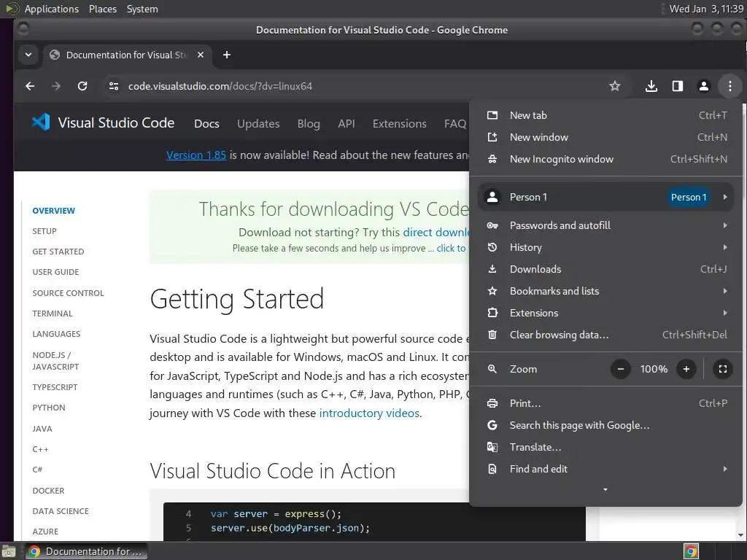Screen dimensions: 747x560
Task: Expand Find and edit submenu
Action: click(606, 469)
